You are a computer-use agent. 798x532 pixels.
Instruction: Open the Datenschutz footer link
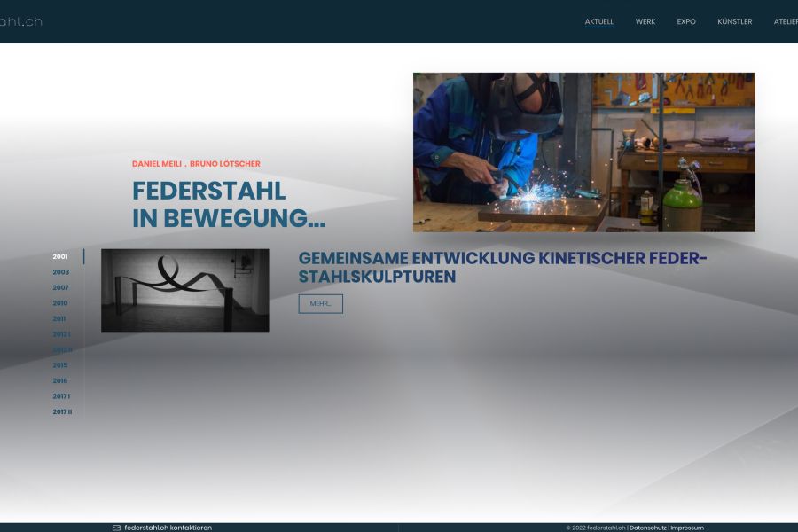pyautogui.click(x=648, y=528)
